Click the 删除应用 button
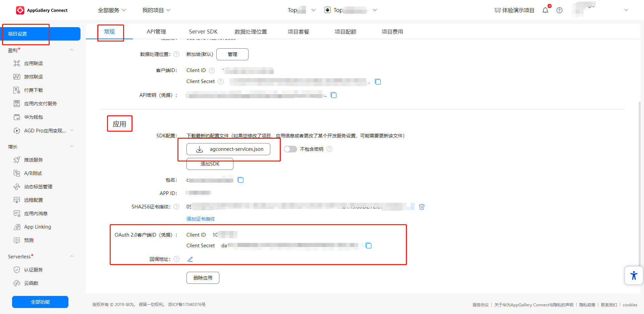 (203, 278)
